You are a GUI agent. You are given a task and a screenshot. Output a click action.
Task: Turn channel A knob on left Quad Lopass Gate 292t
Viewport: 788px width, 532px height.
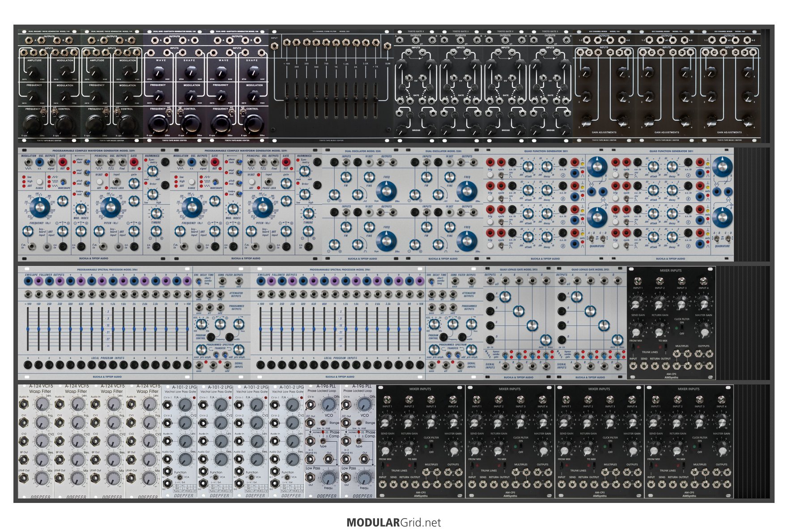(x=505, y=297)
